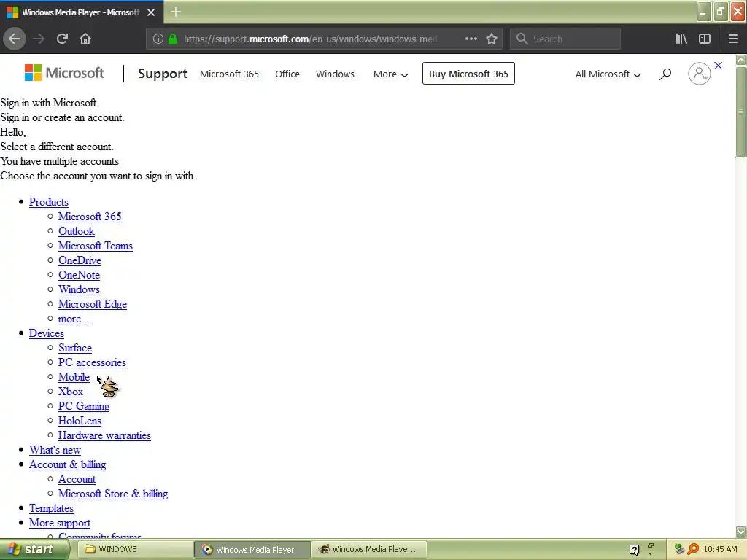Click the vertical scrollbar thumb
This screenshot has width=747, height=560.
[741, 112]
